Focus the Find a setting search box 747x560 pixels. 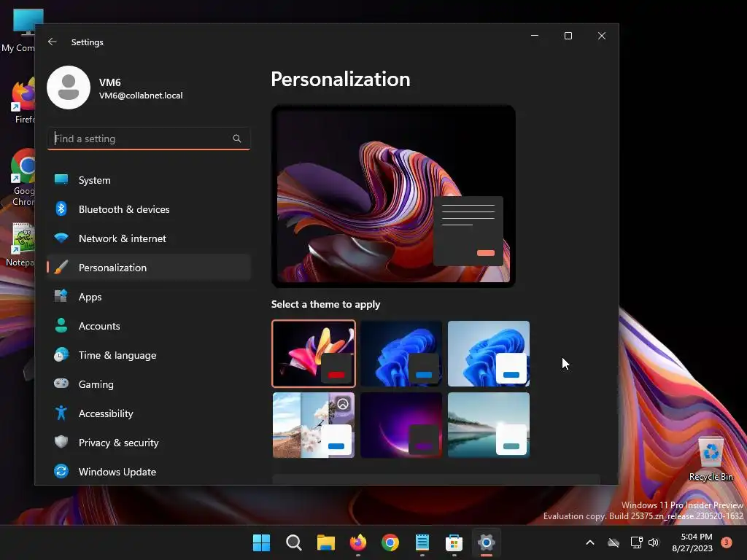[x=149, y=139]
